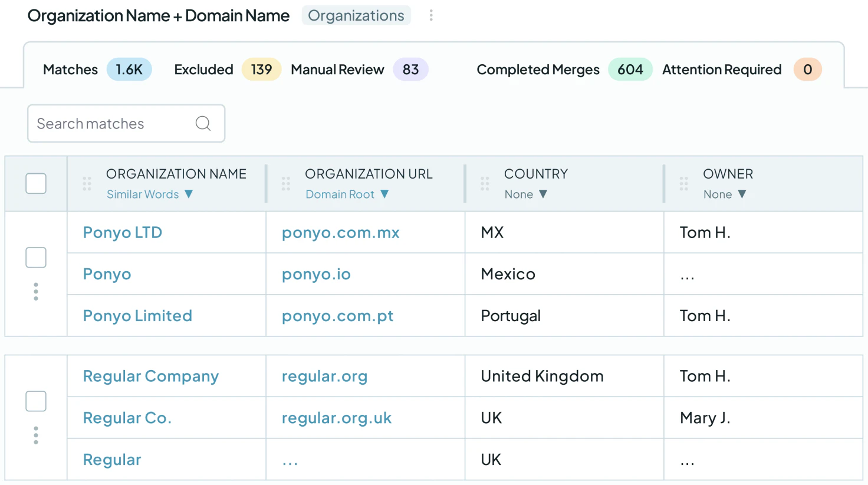
Task: Switch to the Completed Merges tab
Action: point(564,70)
